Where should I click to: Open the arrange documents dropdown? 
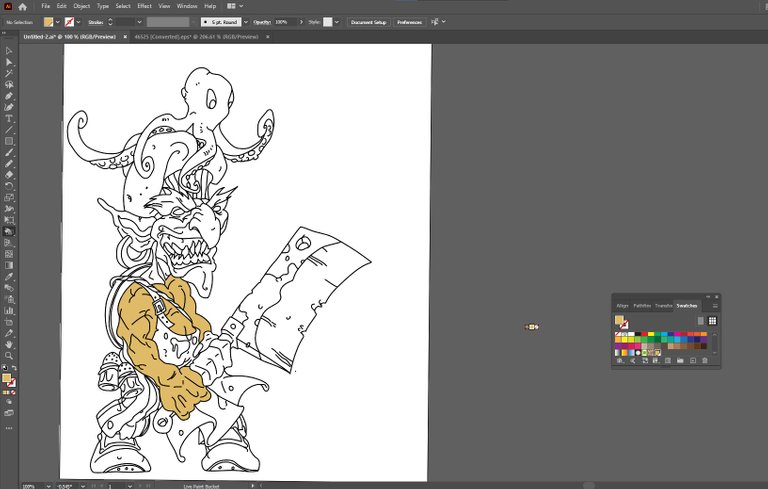235,6
